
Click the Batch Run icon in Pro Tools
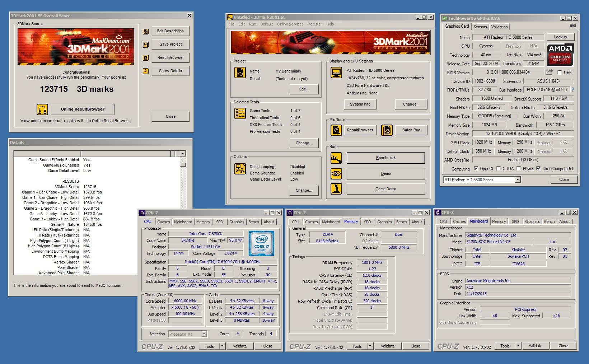387,130
